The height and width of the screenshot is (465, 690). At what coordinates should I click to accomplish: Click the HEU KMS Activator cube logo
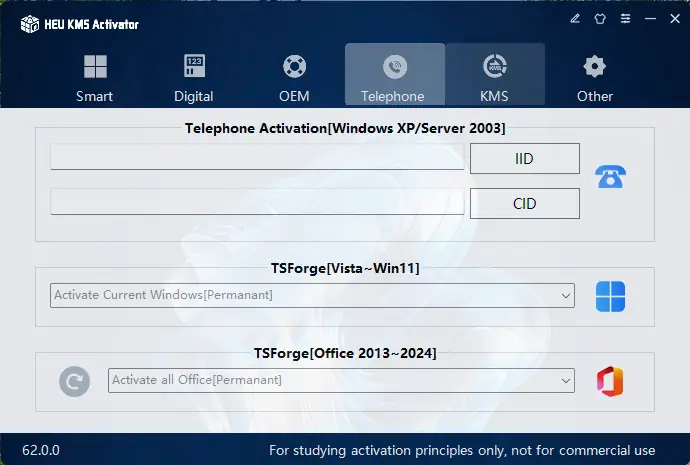point(30,24)
